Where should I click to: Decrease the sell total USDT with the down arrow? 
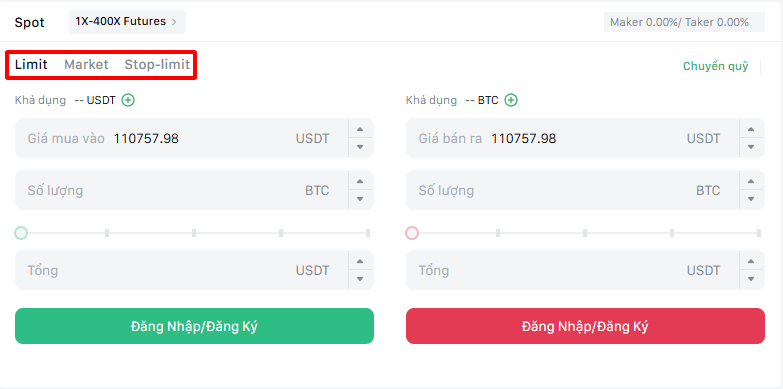click(x=751, y=279)
